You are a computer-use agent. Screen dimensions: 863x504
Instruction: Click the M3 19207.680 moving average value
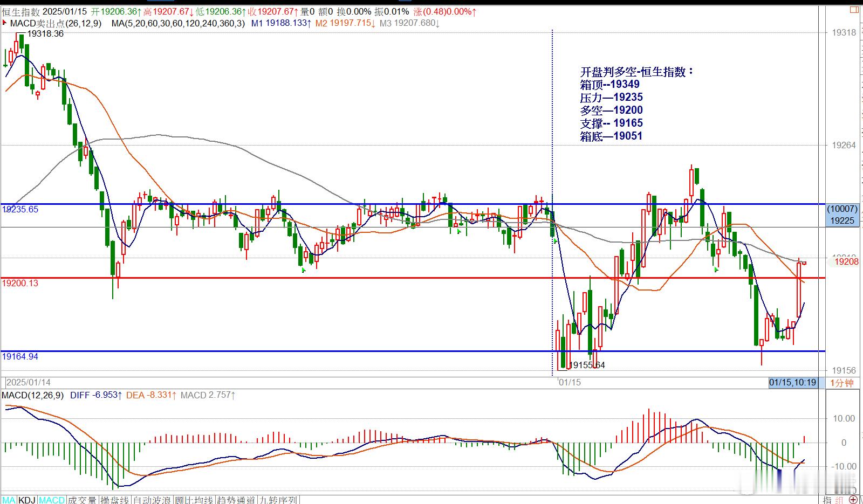[409, 23]
